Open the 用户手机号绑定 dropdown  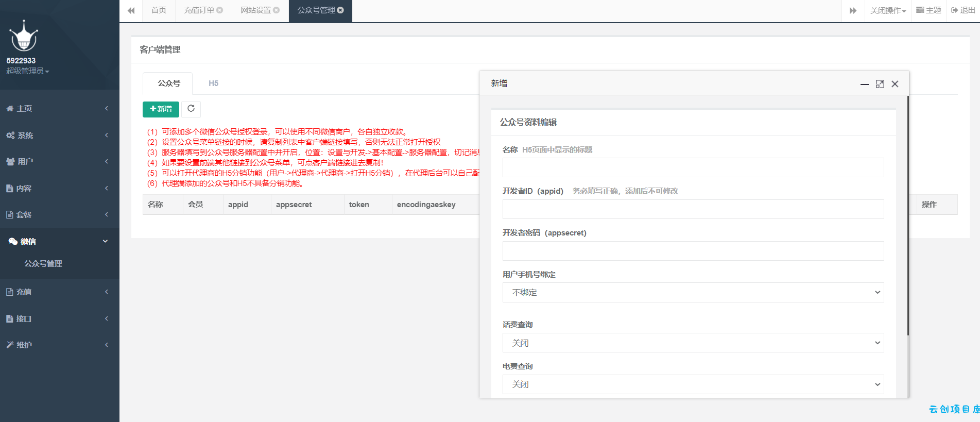(x=693, y=292)
